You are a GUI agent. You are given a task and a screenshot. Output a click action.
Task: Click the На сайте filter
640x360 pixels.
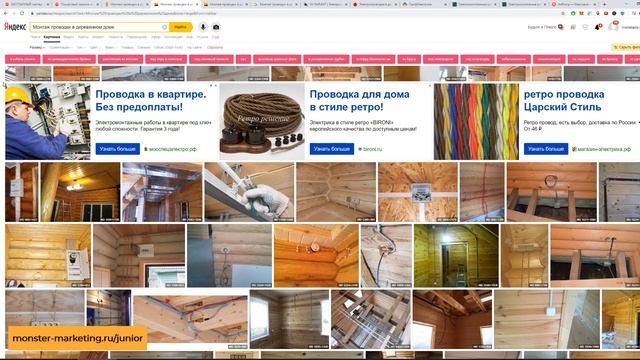[194, 47]
